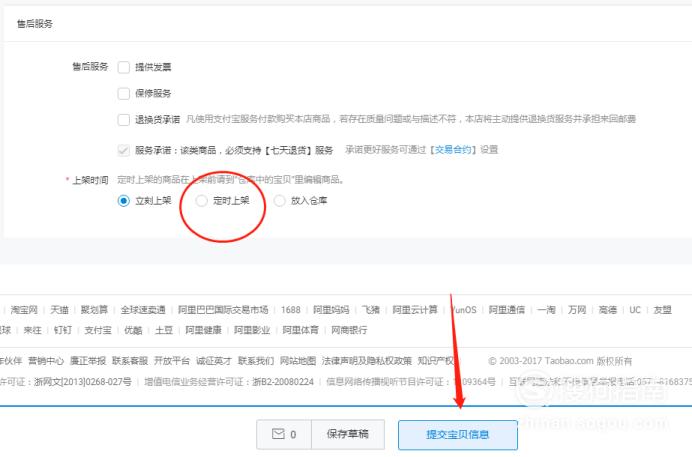
Task: Tick the 退换货承诺 checkbox
Action: coord(124,120)
